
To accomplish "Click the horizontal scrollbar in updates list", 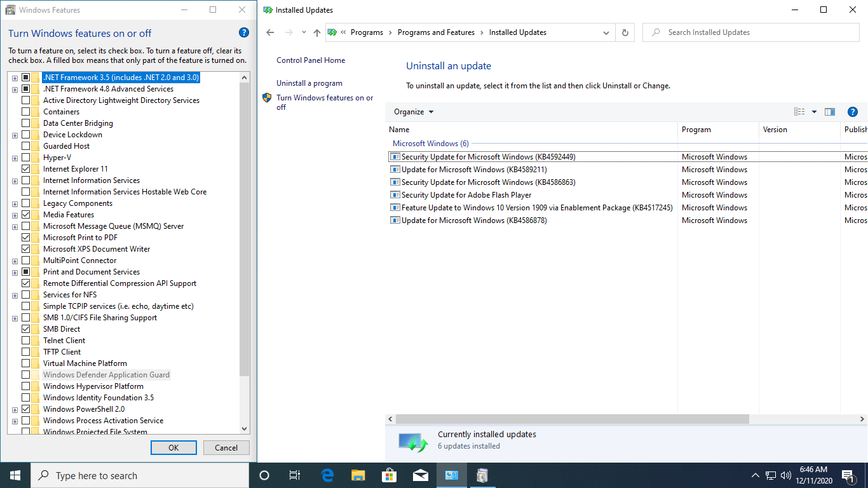I will [572, 419].
